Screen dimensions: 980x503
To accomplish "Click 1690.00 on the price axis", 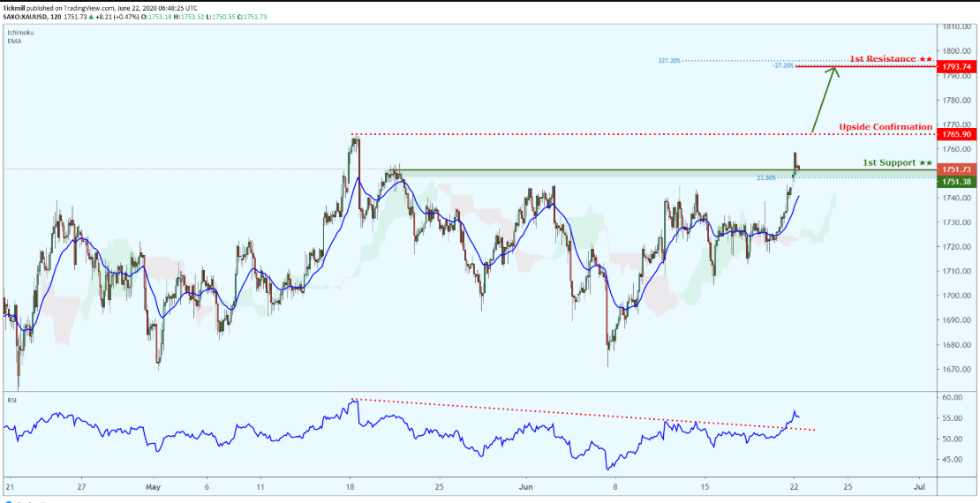I will [x=957, y=320].
